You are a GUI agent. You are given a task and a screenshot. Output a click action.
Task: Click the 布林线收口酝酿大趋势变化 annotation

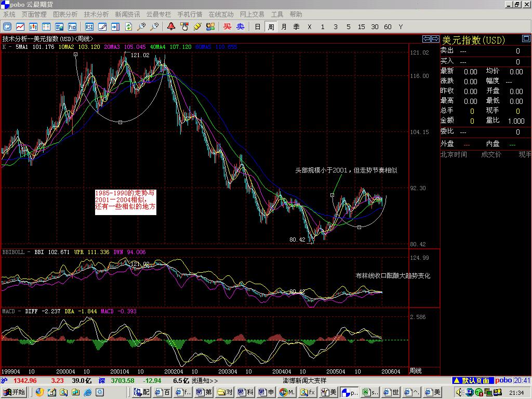(x=393, y=275)
